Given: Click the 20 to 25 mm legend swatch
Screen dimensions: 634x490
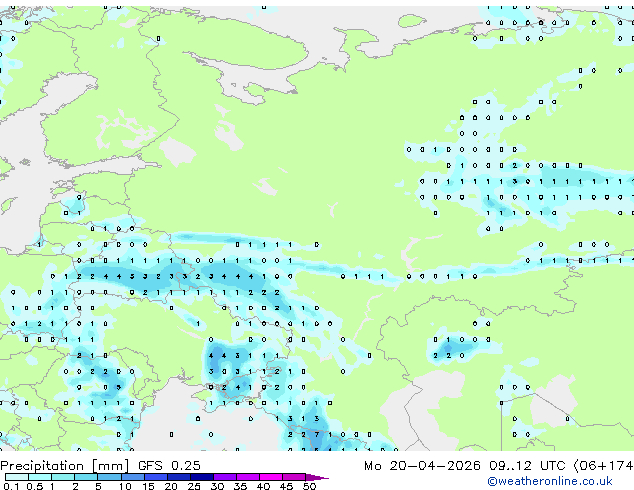Looking at the screenshot, I should (178, 477).
